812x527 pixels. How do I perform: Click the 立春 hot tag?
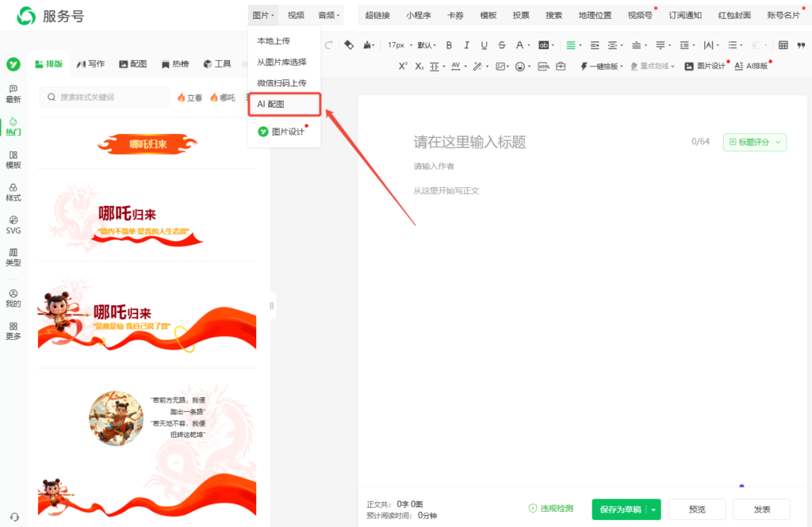coord(190,97)
